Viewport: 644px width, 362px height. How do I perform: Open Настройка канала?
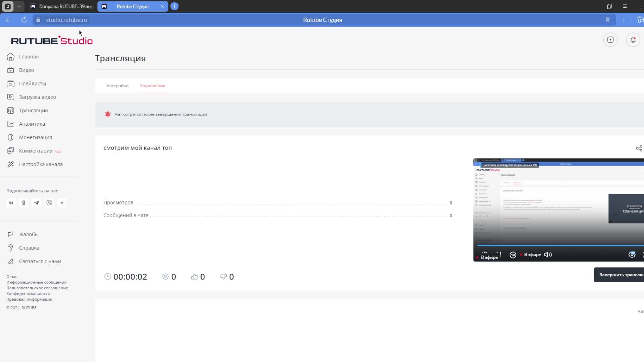[x=35, y=164]
